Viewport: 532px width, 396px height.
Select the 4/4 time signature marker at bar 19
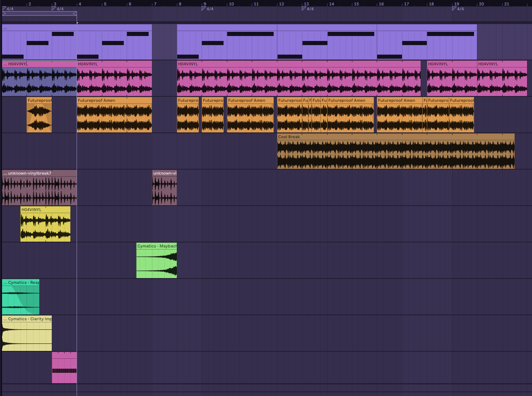pyautogui.click(x=458, y=9)
